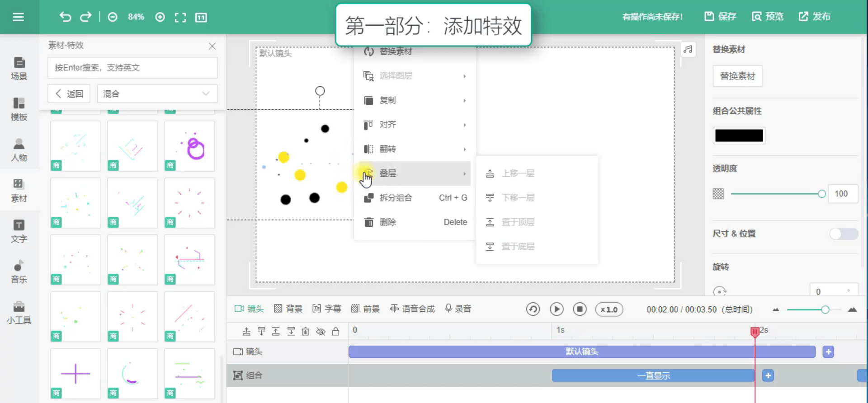Open the 人物 sidebar panel
This screenshot has width=868, height=403.
coord(19,150)
